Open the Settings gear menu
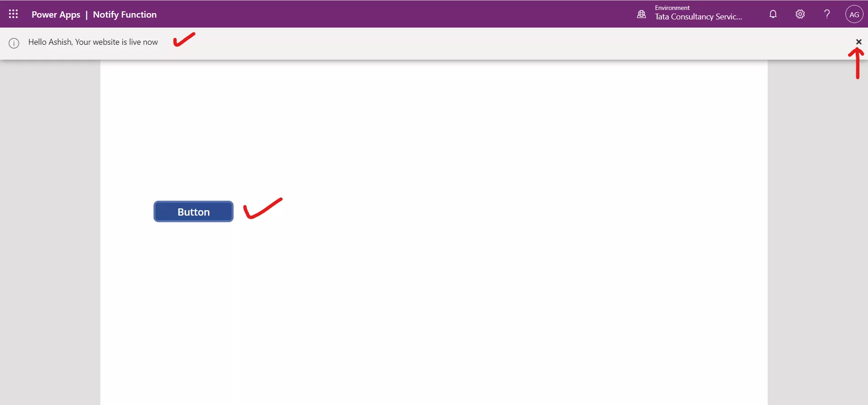The image size is (868, 405). coord(800,14)
